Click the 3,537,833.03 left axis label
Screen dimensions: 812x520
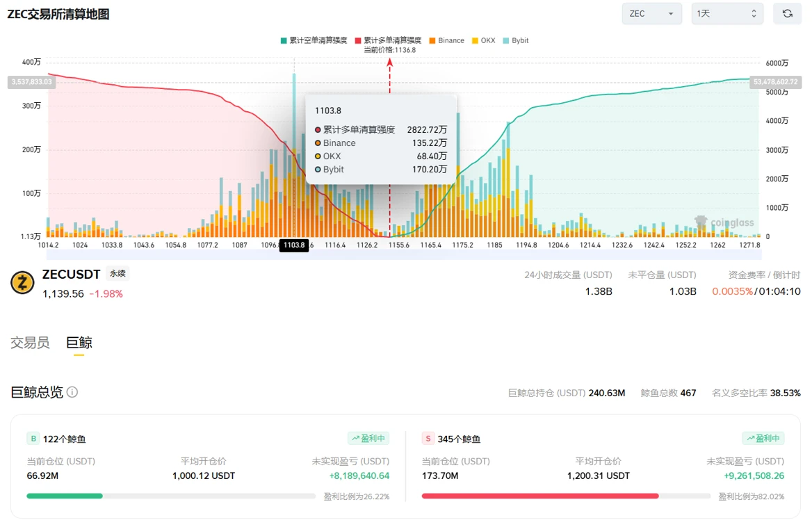pyautogui.click(x=31, y=82)
